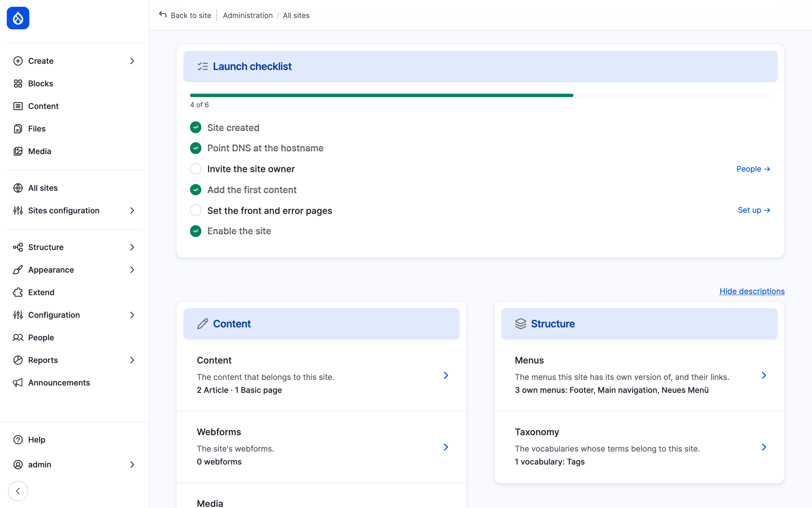
Task: Check the Set the front and error pages circle
Action: 196,210
